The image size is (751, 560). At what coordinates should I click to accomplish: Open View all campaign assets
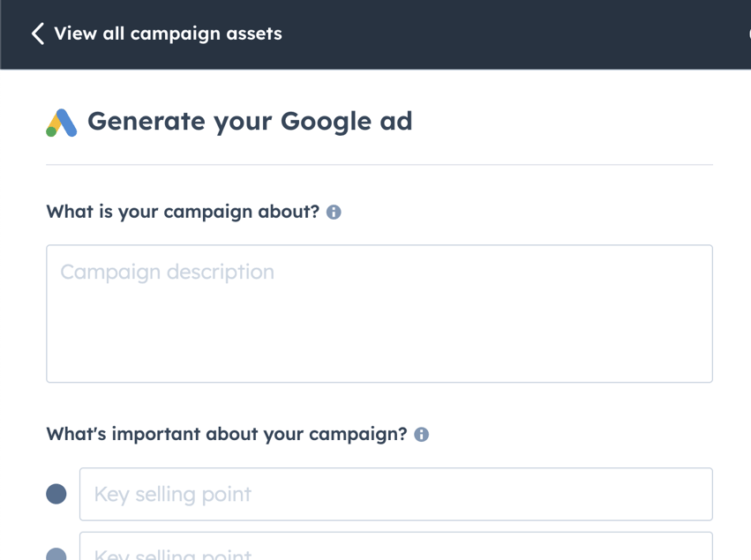click(x=167, y=34)
